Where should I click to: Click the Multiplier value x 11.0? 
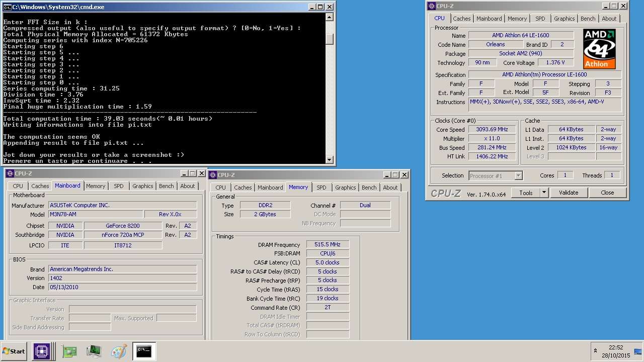point(492,139)
